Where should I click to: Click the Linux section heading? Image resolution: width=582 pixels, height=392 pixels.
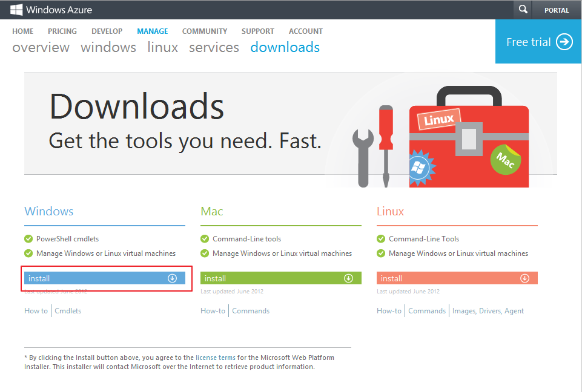point(390,211)
